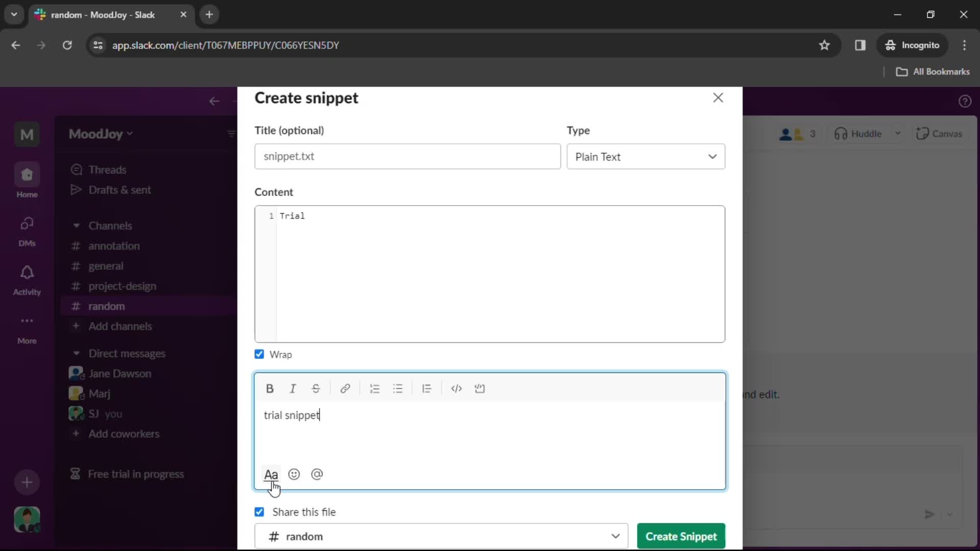Select Plain Text from Type dropdown

coord(646,156)
